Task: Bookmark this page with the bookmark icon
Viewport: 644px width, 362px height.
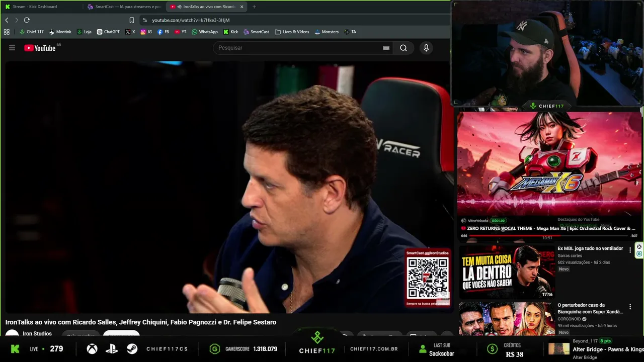Action: tap(132, 20)
